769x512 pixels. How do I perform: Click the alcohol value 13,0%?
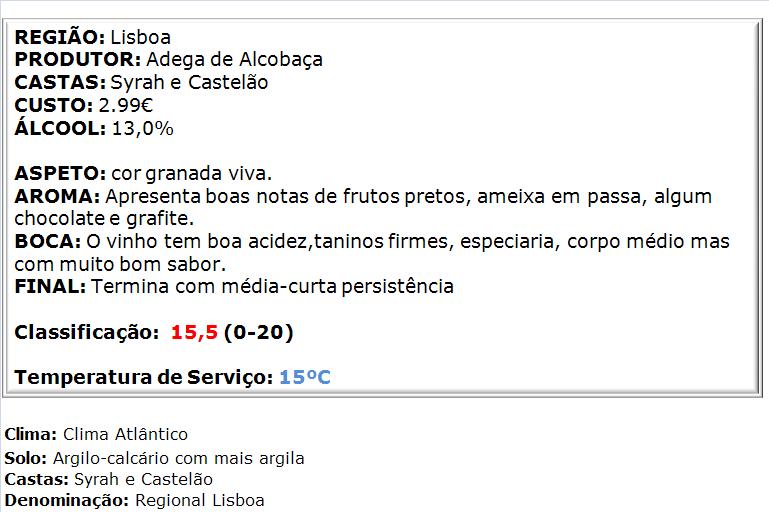click(143, 128)
